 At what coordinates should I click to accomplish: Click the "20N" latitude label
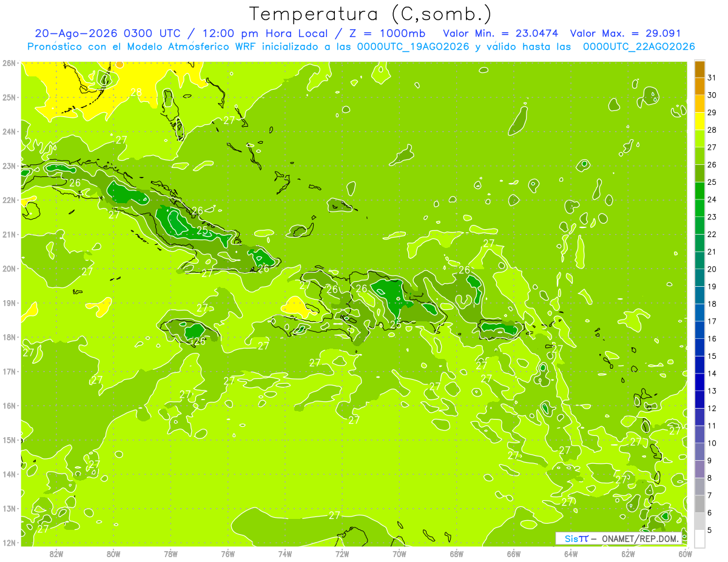coord(8,269)
